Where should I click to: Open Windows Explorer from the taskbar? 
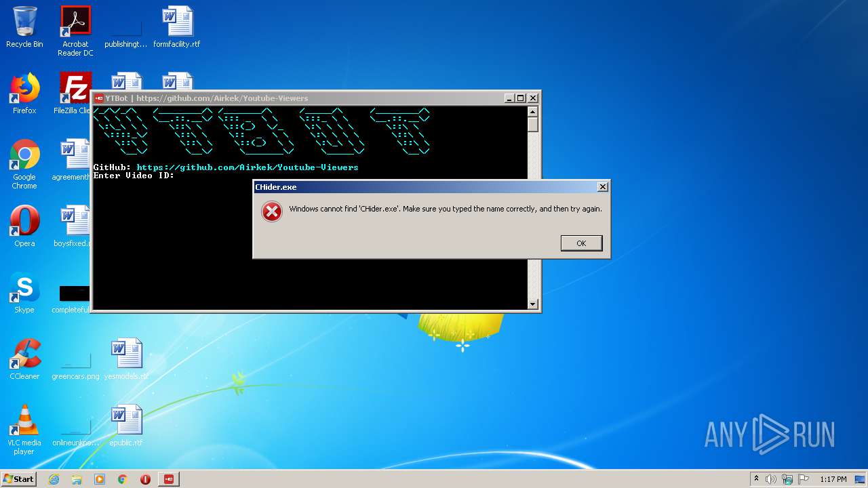click(x=77, y=479)
